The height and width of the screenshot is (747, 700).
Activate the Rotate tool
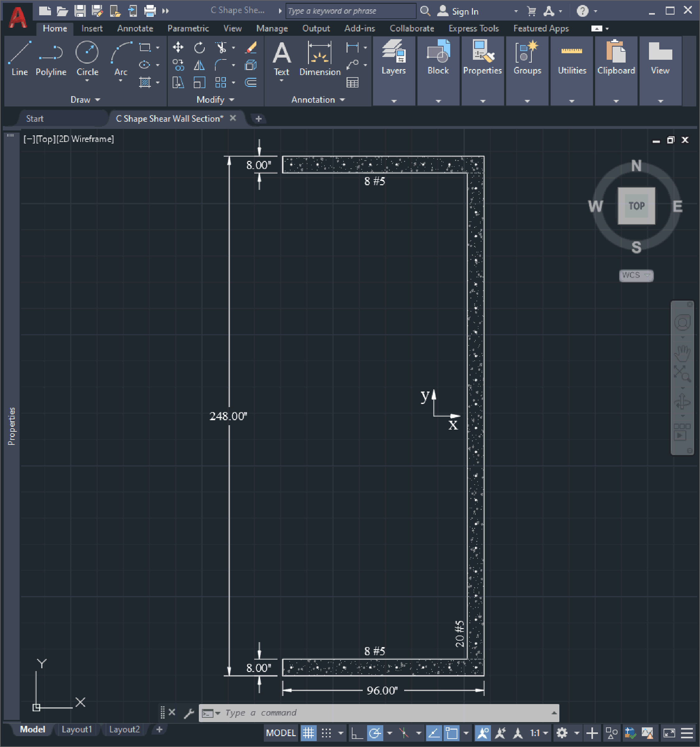click(x=199, y=47)
